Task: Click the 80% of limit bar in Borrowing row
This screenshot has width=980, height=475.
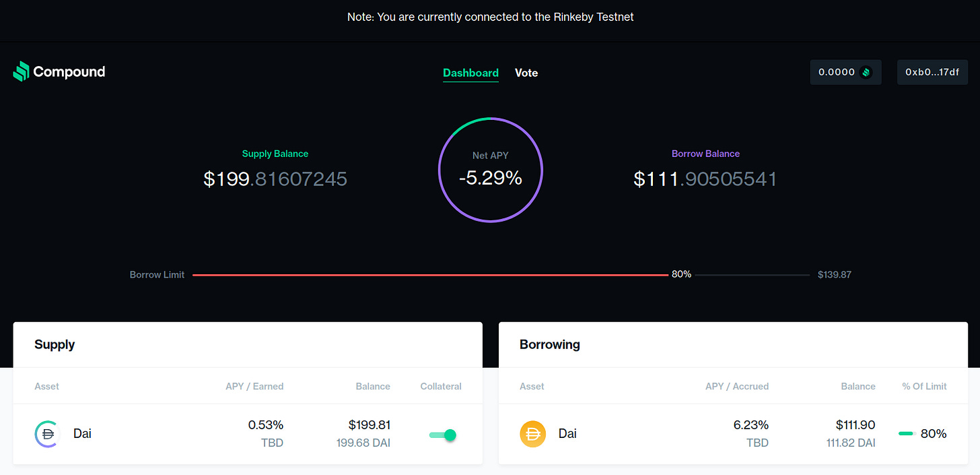Action: click(x=906, y=433)
